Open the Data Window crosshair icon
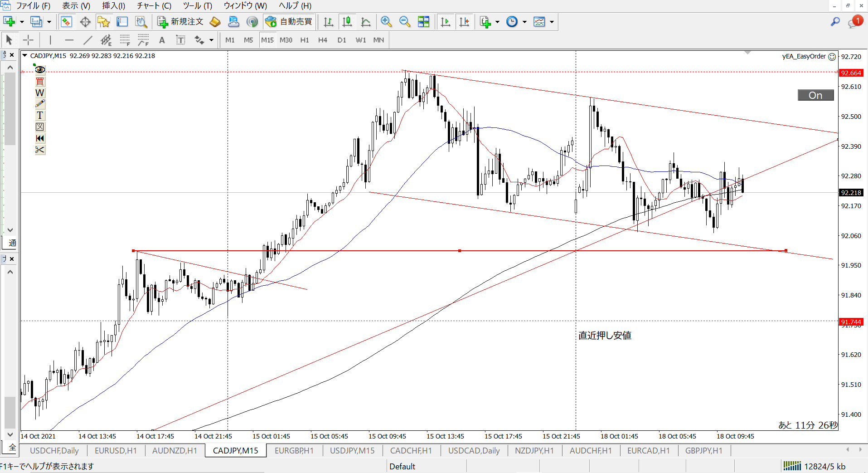 tap(85, 21)
